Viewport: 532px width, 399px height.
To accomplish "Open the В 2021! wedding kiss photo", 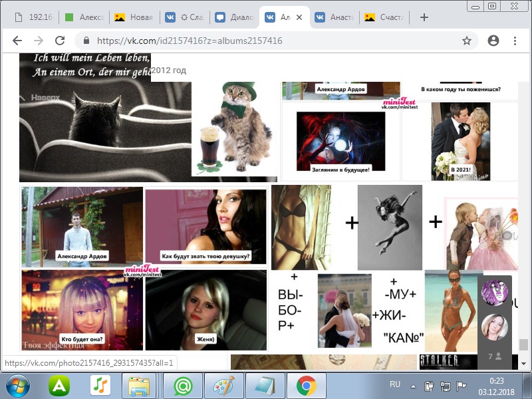I will 460,142.
